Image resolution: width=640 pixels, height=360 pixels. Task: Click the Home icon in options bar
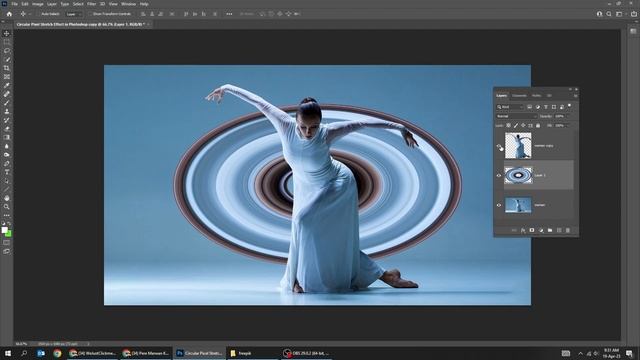[x=9, y=14]
